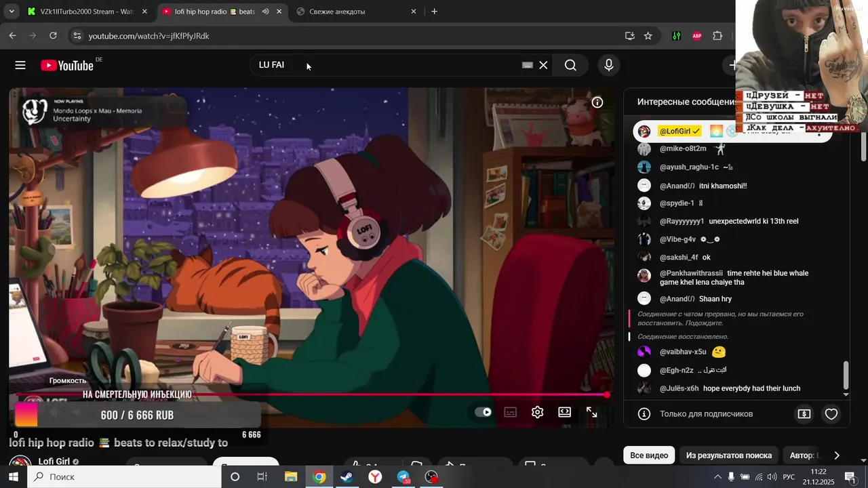Viewport: 868px width, 488px height.
Task: Select the Все видео filter chip
Action: (x=649, y=455)
